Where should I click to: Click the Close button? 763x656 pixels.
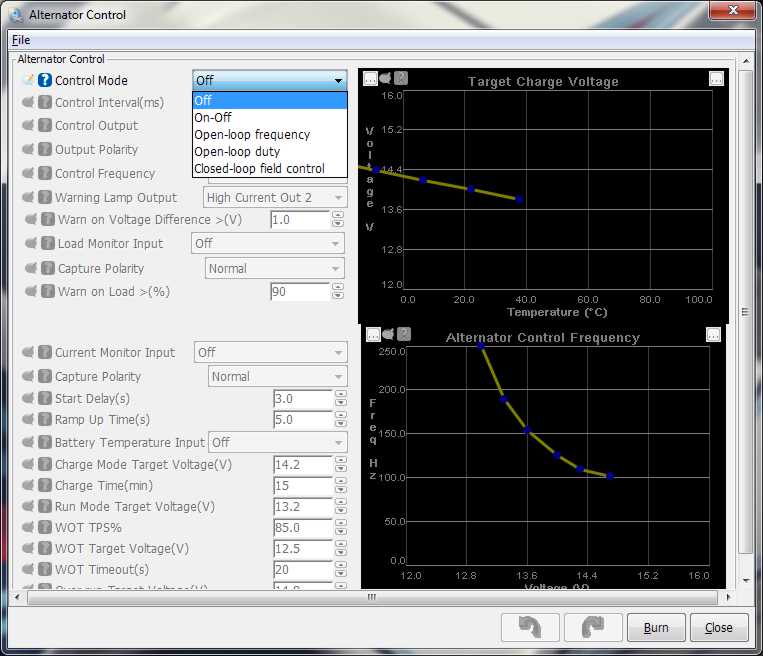718,628
